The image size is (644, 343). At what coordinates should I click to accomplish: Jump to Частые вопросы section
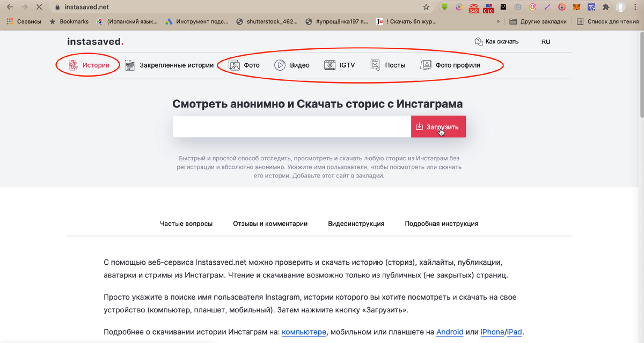pyautogui.click(x=186, y=223)
